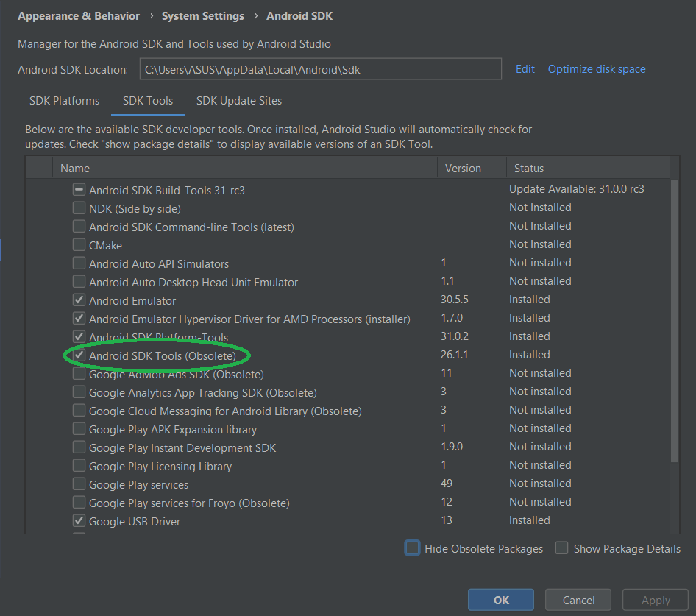Click the OK button
Image resolution: width=696 pixels, height=616 pixels.
pyautogui.click(x=501, y=600)
